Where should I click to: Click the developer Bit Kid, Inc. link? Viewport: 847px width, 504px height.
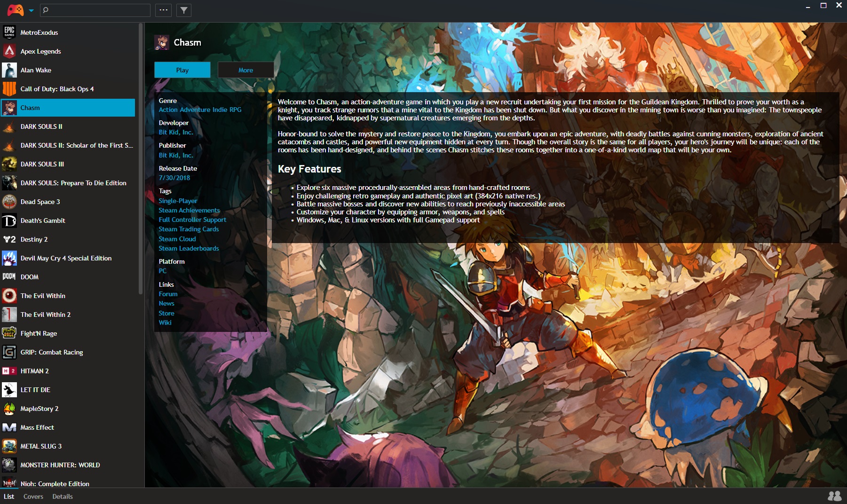176,132
